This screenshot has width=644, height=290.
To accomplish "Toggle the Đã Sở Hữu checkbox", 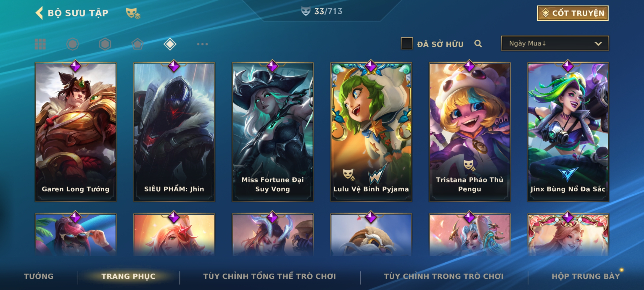I will 407,44.
